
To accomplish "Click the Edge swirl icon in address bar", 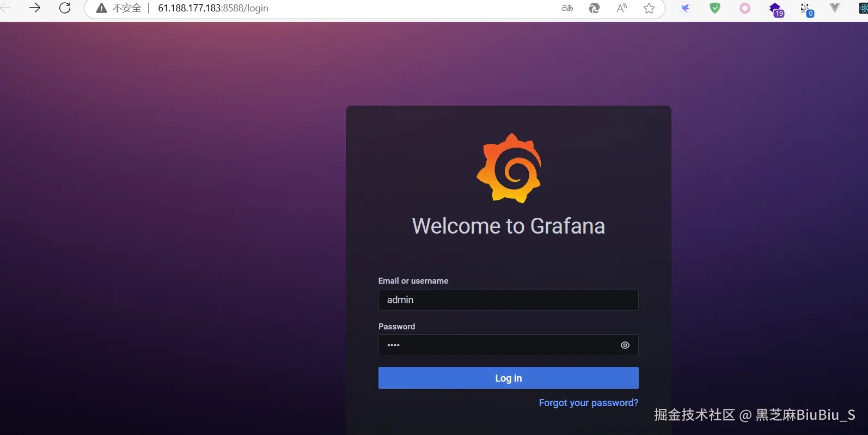I will click(594, 8).
